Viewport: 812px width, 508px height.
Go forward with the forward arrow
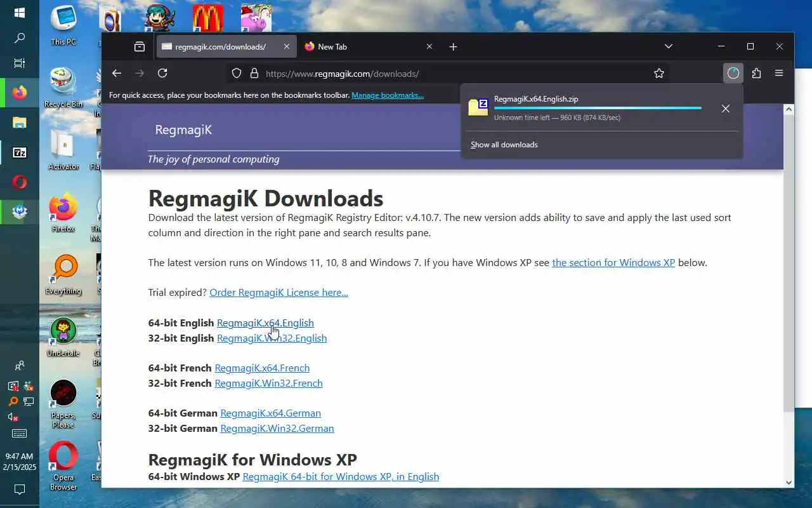140,73
